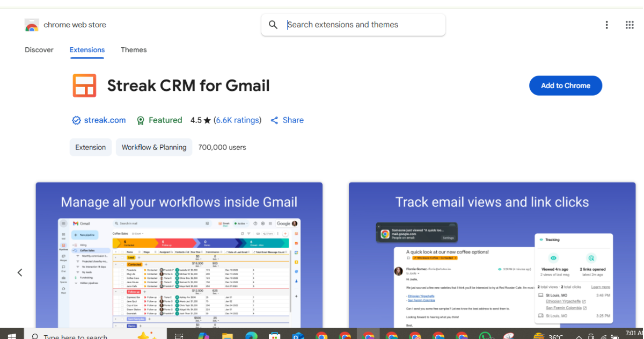The height and width of the screenshot is (339, 644).
Task: Select the Workflow & Planning category chip
Action: click(x=154, y=147)
